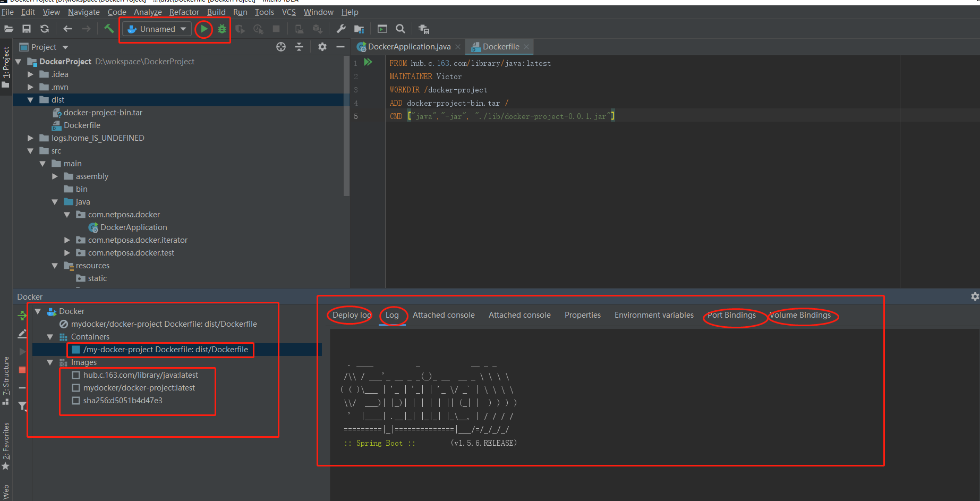
Task: Switch to the Deploy log tab
Action: pos(352,315)
